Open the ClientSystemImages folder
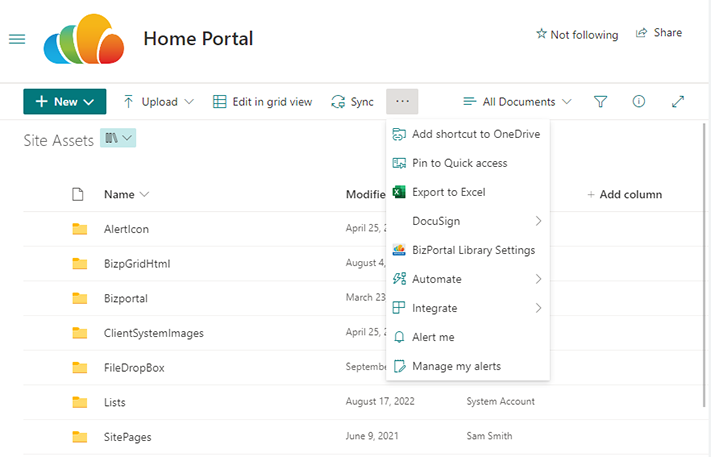This screenshot has width=711, height=457. [153, 333]
